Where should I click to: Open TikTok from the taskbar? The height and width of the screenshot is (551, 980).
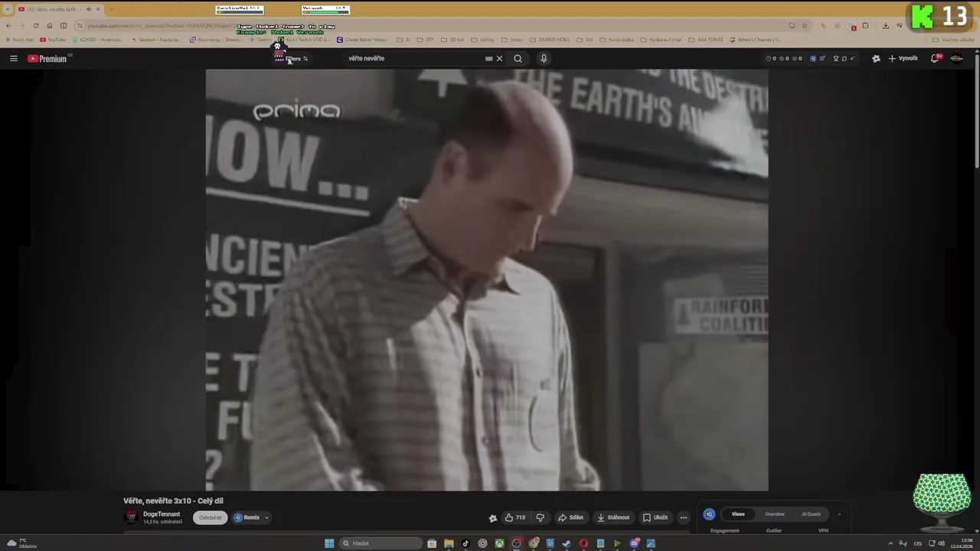point(465,543)
